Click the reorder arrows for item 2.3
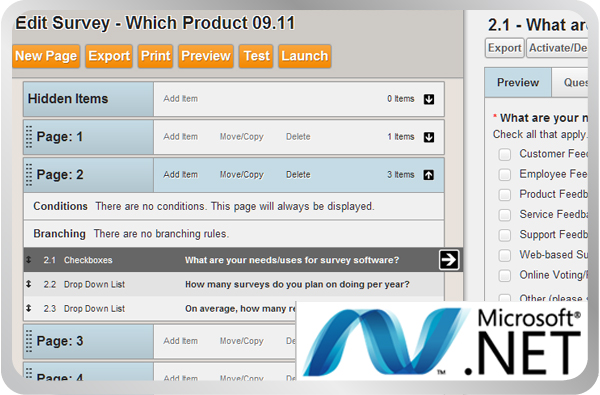 pos(29,308)
